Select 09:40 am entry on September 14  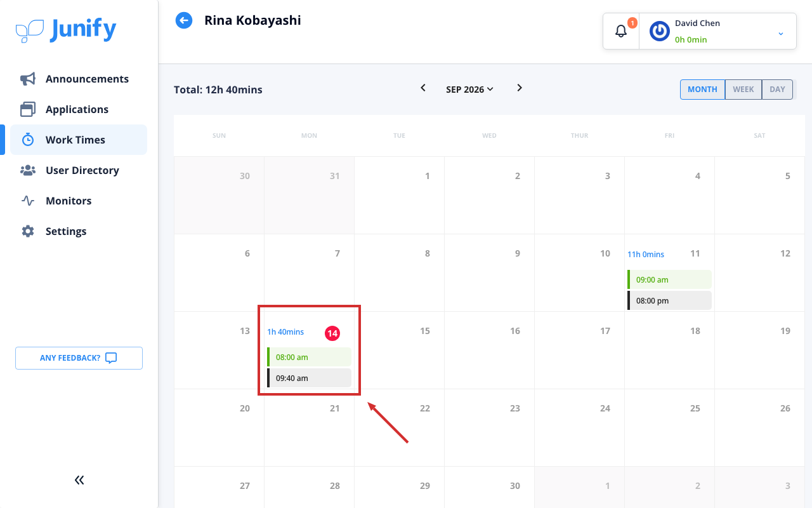[x=309, y=378]
